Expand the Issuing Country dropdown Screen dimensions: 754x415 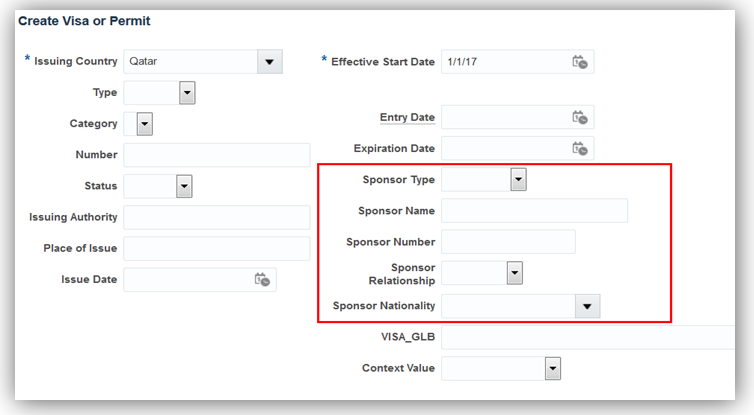269,62
